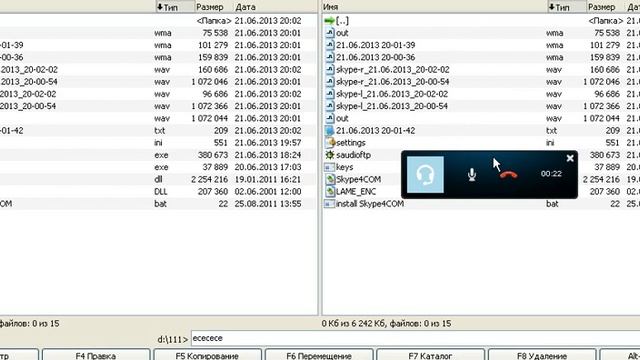Select the saudioftp exe icon
The width and height of the screenshot is (640, 360).
329,155
